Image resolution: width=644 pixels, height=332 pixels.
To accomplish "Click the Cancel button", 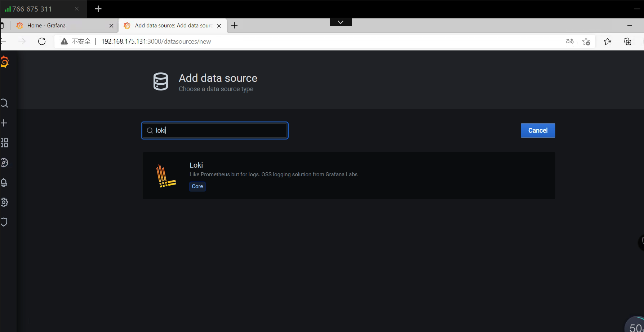I will (x=538, y=130).
